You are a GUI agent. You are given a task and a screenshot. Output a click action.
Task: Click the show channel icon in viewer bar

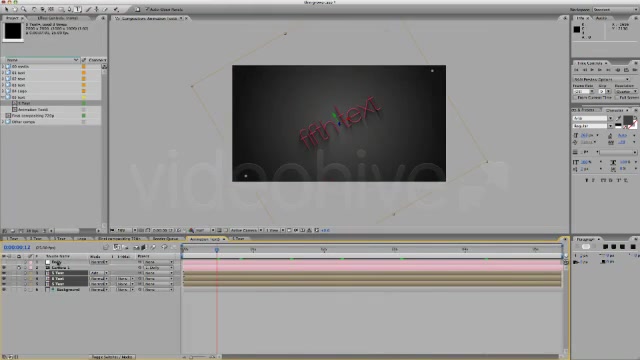191,230
